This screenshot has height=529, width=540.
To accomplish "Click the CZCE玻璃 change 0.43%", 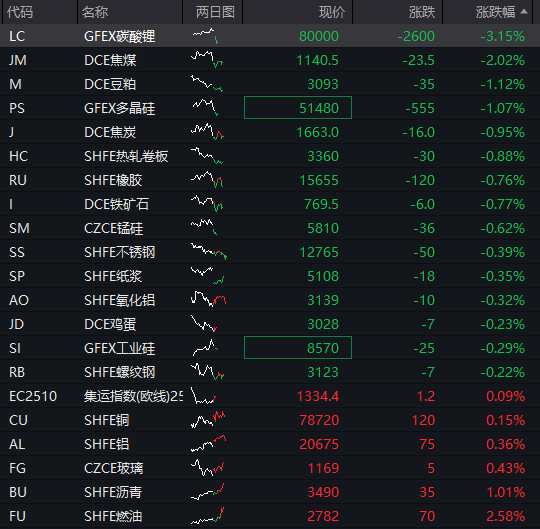I will pyautogui.click(x=505, y=468).
